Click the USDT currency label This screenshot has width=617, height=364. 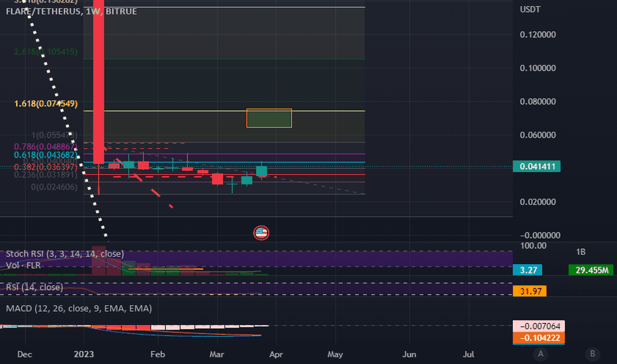pos(530,9)
